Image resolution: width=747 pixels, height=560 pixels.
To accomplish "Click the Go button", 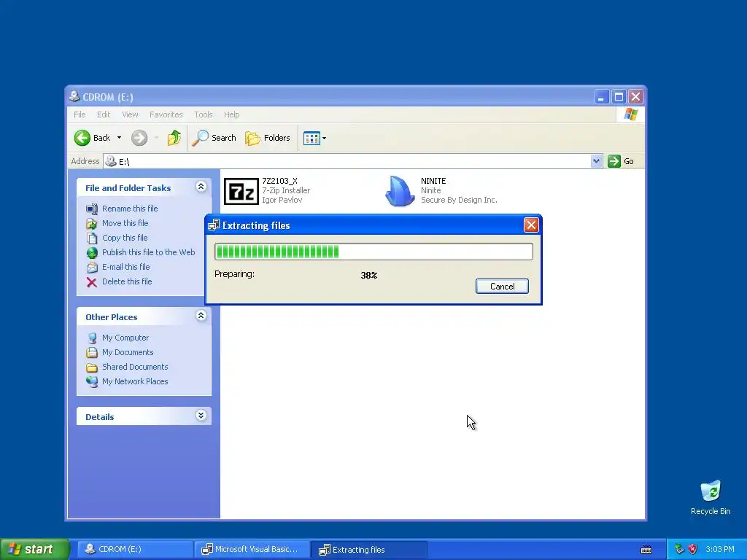I will tap(621, 161).
